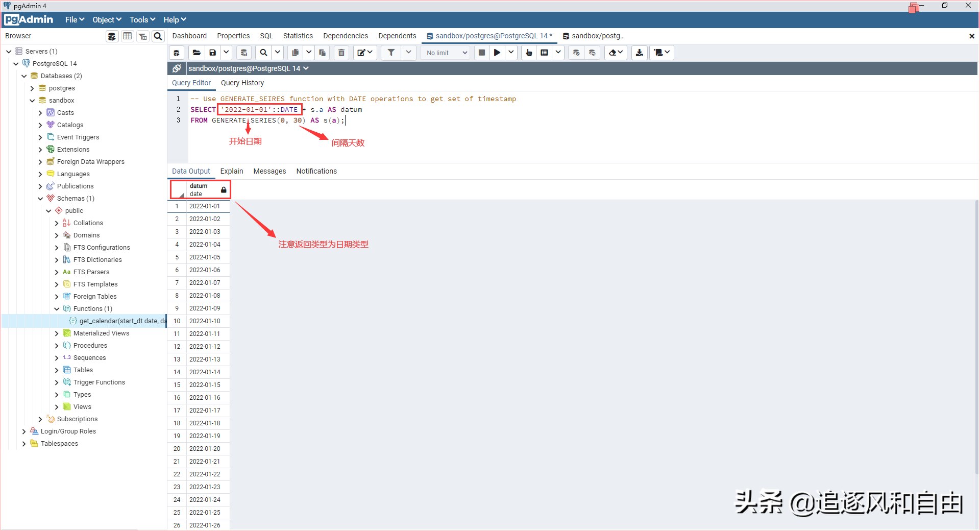Open the execute options dropdown arrow
The height and width of the screenshot is (531, 980).
pyautogui.click(x=511, y=53)
